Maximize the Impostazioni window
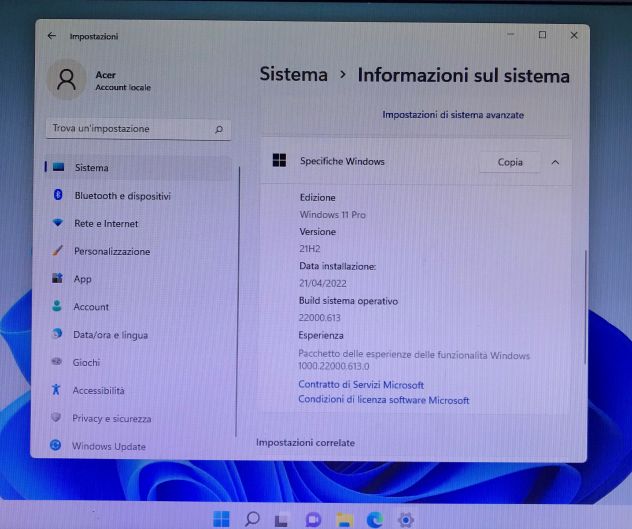The height and width of the screenshot is (529, 632). (x=543, y=35)
